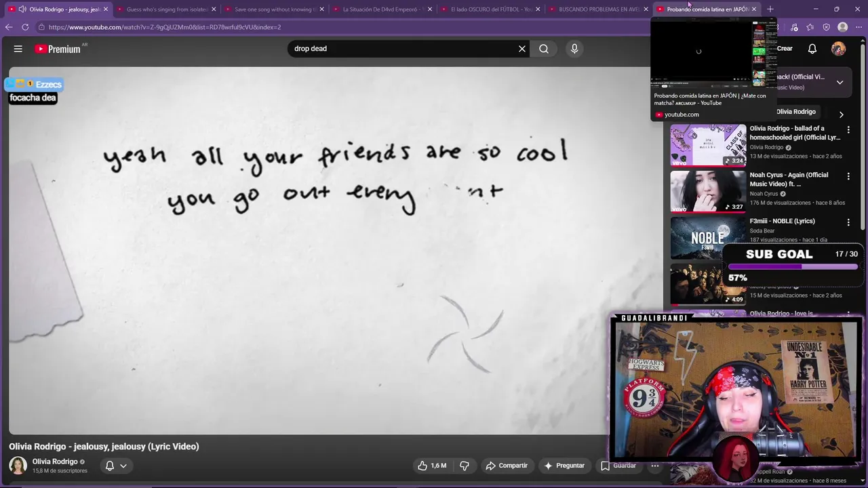Click the Compartir share button
Viewport: 868px width, 488px height.
click(x=507, y=466)
